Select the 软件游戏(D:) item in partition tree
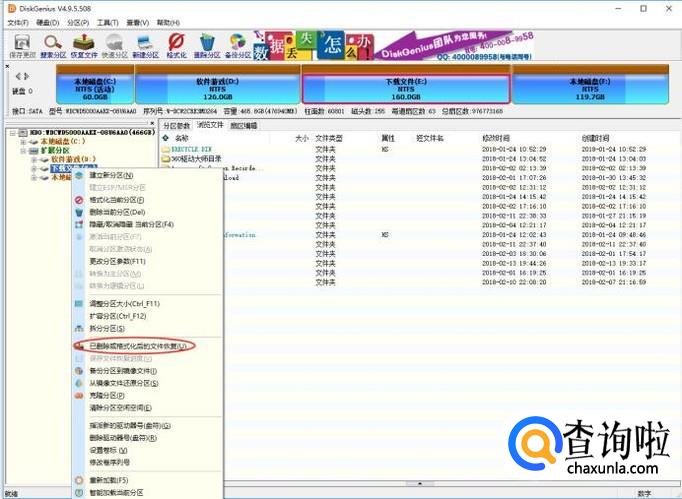 click(73, 160)
